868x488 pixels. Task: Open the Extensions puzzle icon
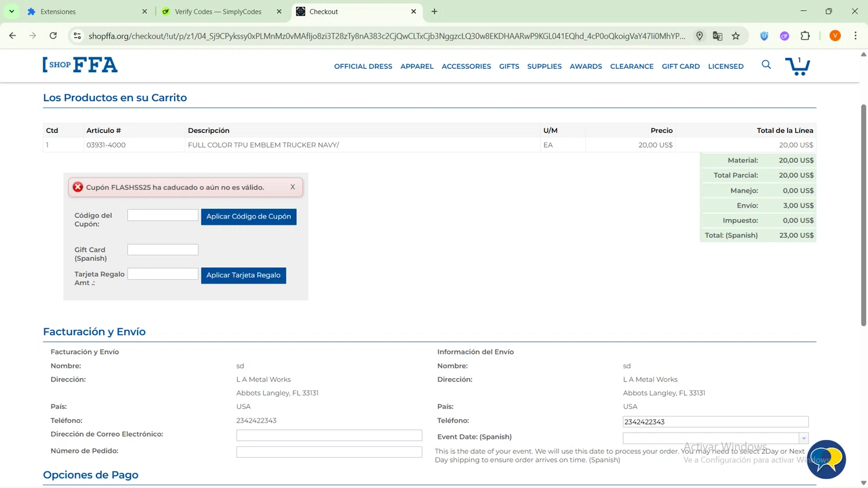[805, 36]
